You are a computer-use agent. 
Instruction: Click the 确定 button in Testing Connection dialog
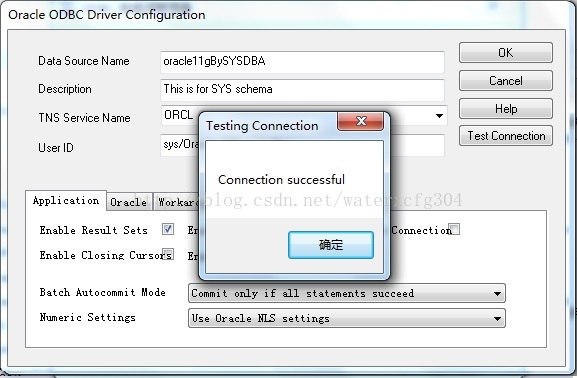[331, 245]
